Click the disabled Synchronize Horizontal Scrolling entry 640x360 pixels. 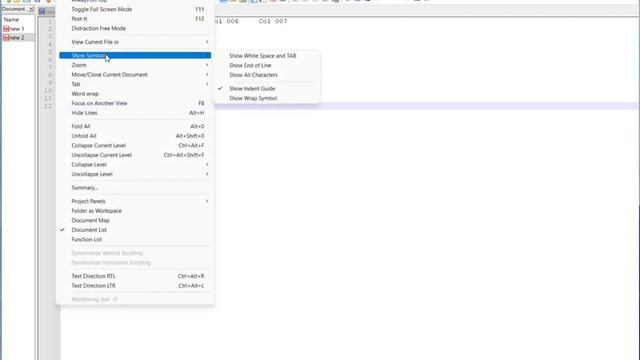(135, 262)
